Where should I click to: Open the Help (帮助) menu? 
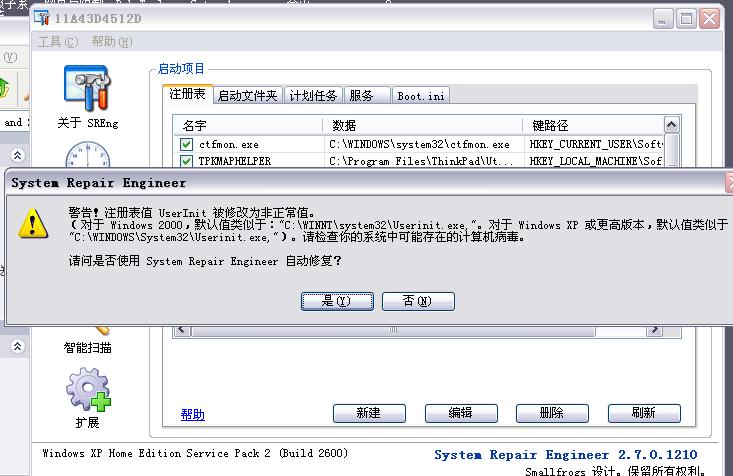coord(112,42)
